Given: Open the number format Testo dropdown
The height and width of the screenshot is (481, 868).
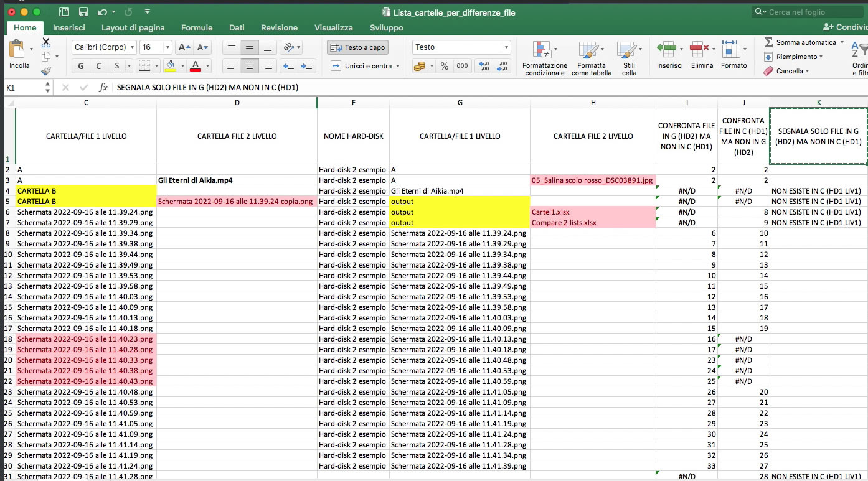Looking at the screenshot, I should click(506, 47).
